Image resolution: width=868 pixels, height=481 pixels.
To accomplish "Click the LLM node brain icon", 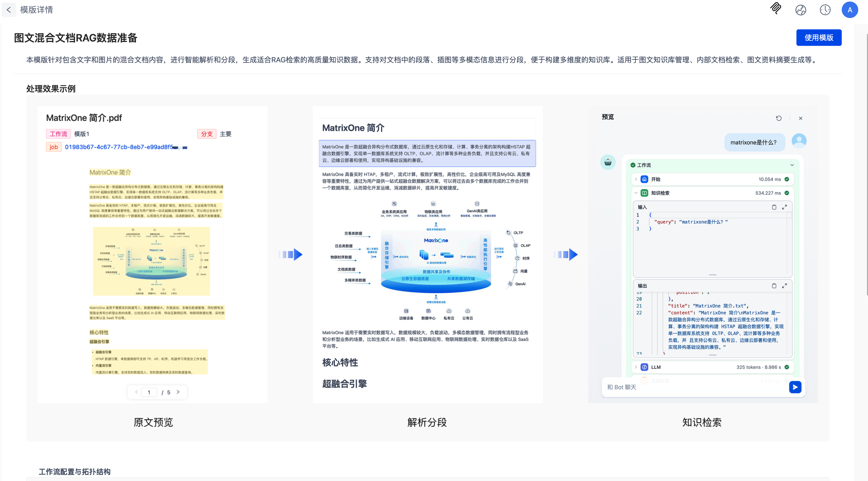I will point(644,367).
